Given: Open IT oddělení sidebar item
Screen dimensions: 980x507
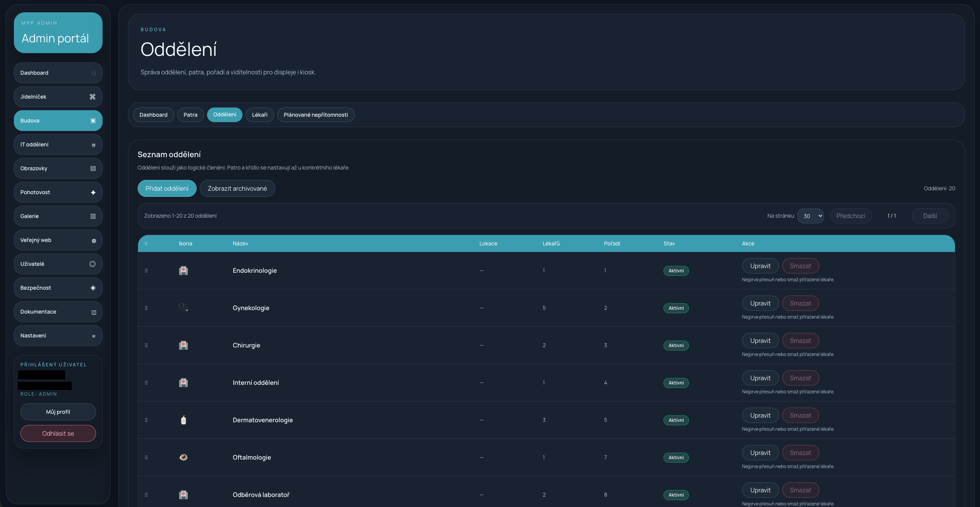Looking at the screenshot, I should (x=58, y=144).
